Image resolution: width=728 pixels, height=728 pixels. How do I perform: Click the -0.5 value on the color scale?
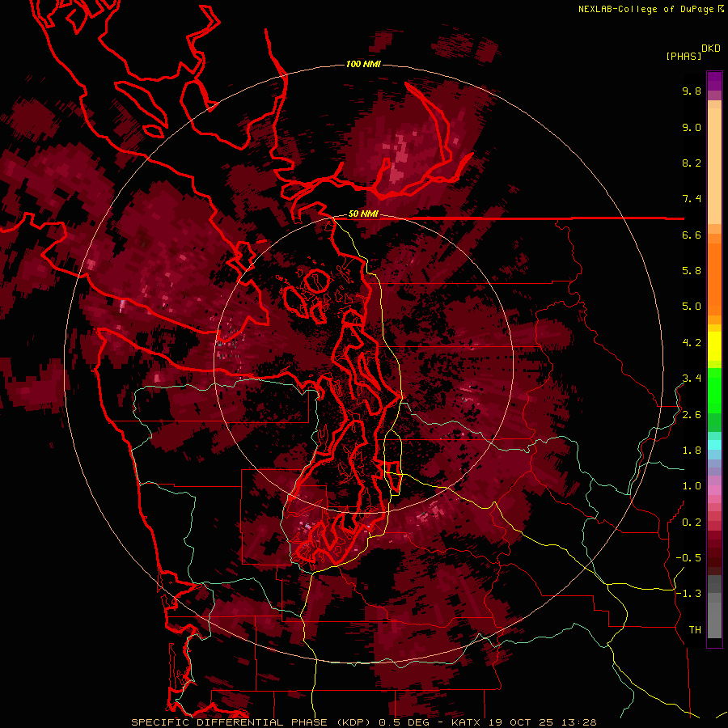(x=688, y=558)
